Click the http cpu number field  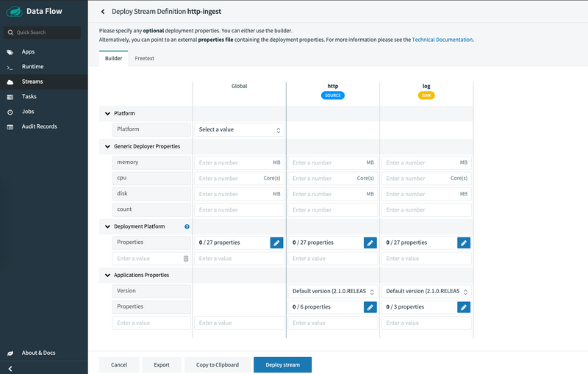[x=333, y=179]
